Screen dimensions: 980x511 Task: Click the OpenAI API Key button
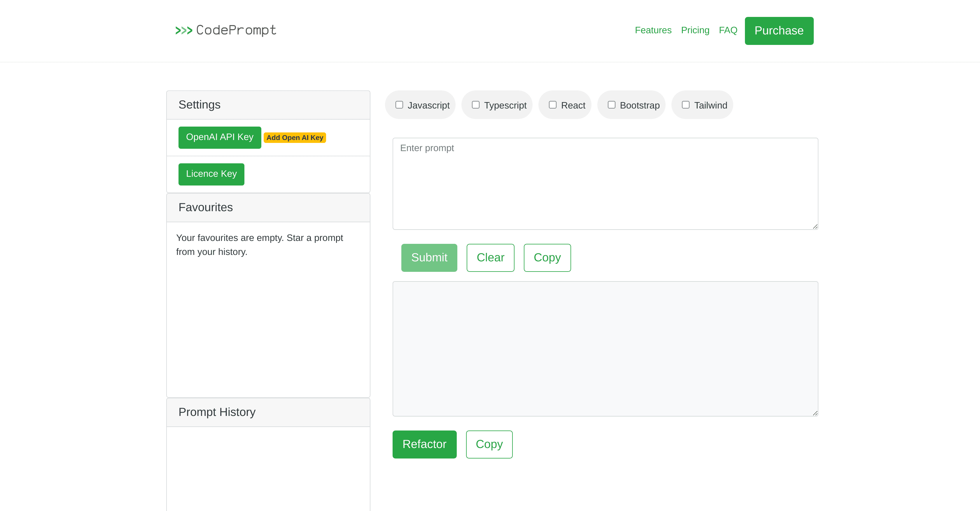[x=220, y=137]
